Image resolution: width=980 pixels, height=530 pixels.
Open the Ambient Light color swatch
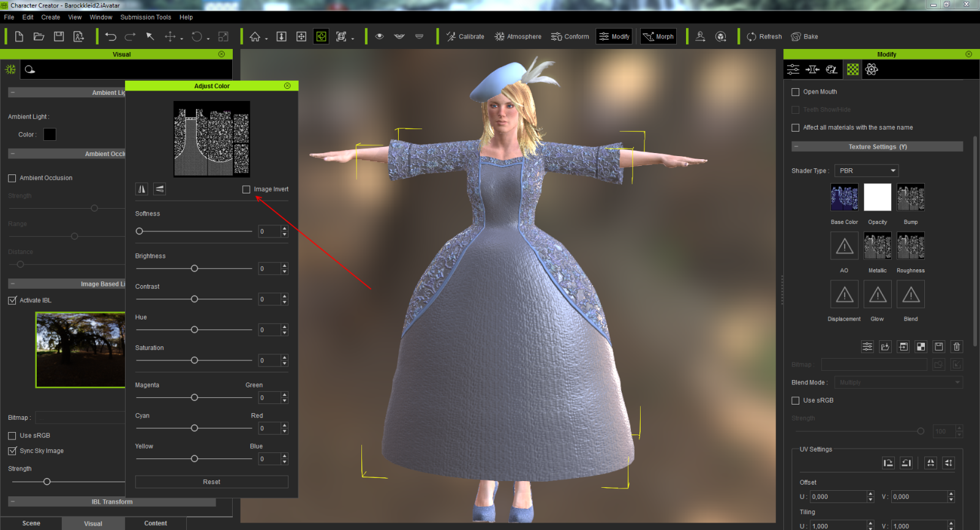50,134
